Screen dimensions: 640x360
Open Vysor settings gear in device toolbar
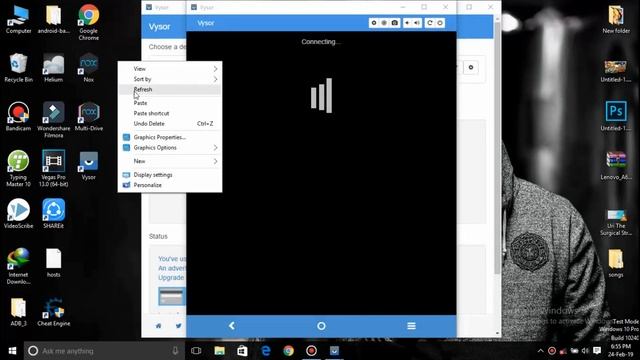pyautogui.click(x=373, y=23)
